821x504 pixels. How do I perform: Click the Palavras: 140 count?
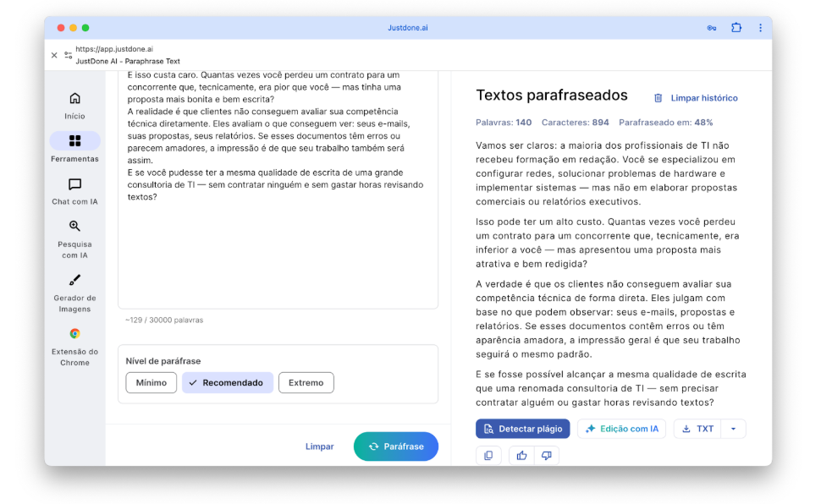point(504,123)
